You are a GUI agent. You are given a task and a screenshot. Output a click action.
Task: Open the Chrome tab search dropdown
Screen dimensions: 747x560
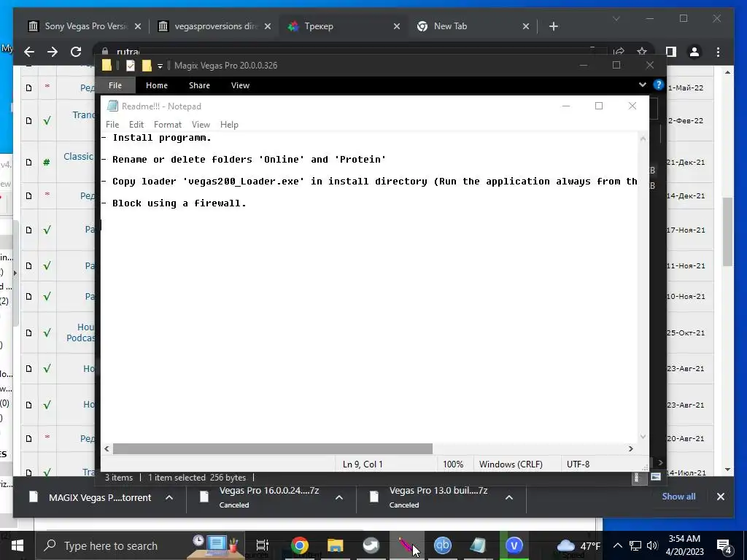coord(616,18)
